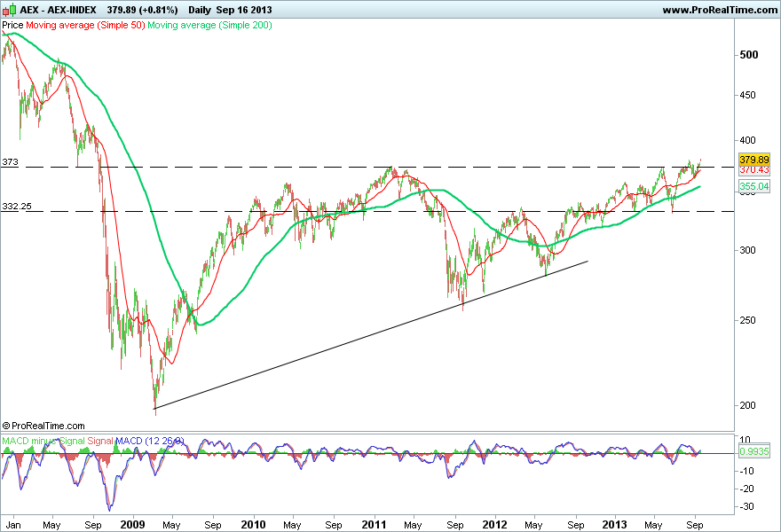Click the 2009 year label on time axis

click(133, 525)
